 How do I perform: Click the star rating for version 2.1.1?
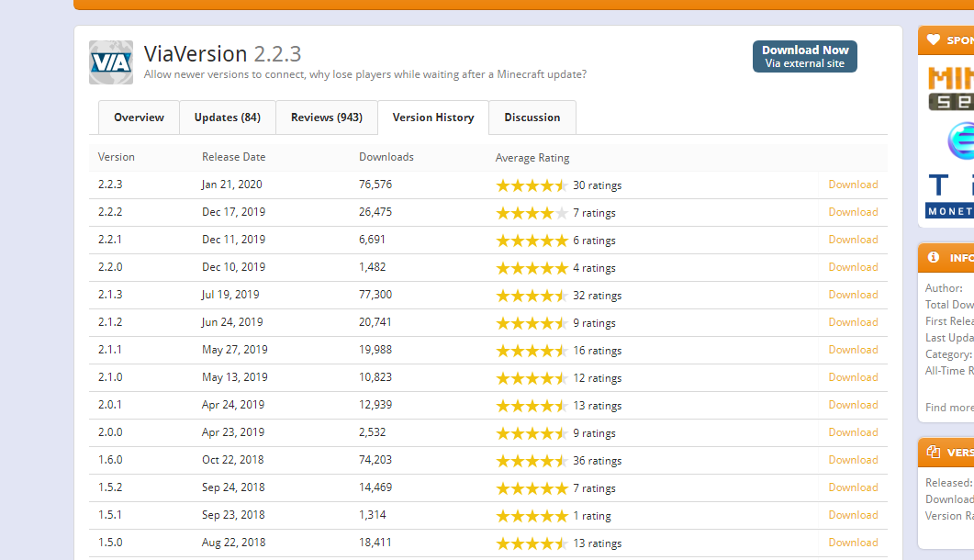[532, 351]
